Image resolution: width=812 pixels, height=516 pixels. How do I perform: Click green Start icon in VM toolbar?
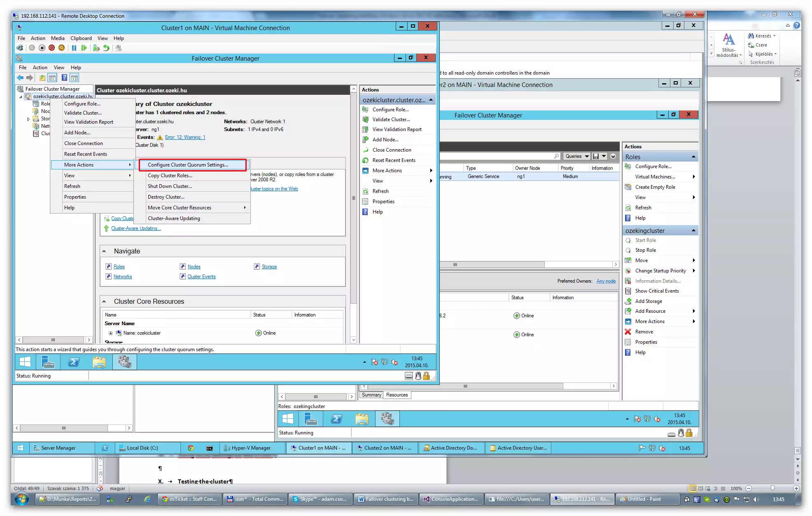84,48
